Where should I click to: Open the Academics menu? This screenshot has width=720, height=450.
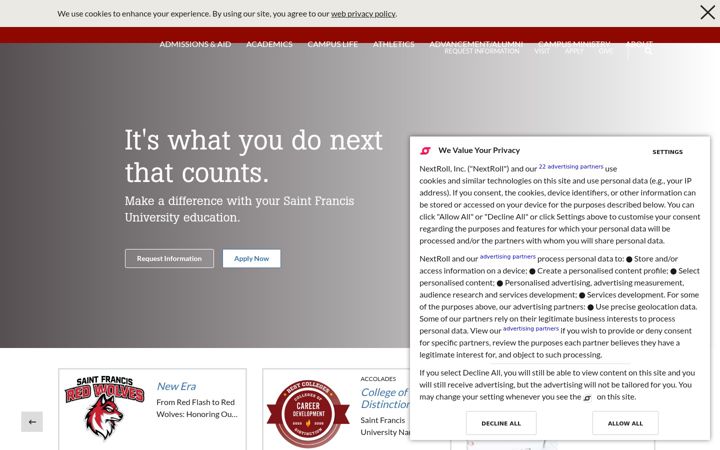269,44
